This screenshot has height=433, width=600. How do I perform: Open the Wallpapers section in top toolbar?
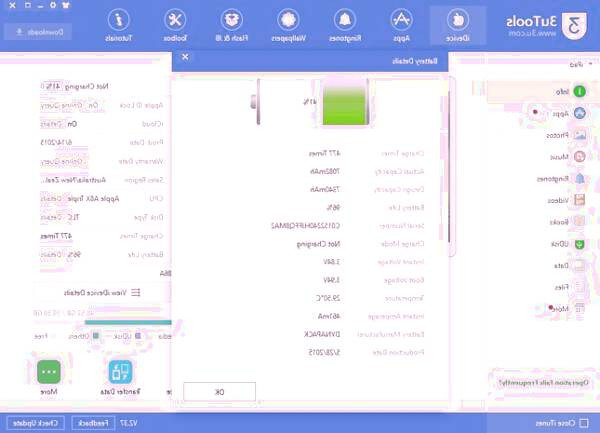tap(288, 26)
